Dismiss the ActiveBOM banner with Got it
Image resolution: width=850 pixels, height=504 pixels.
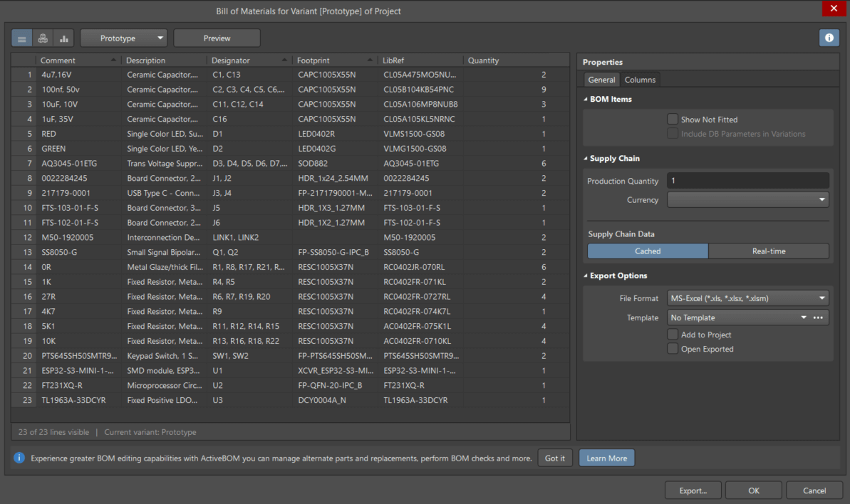(554, 458)
